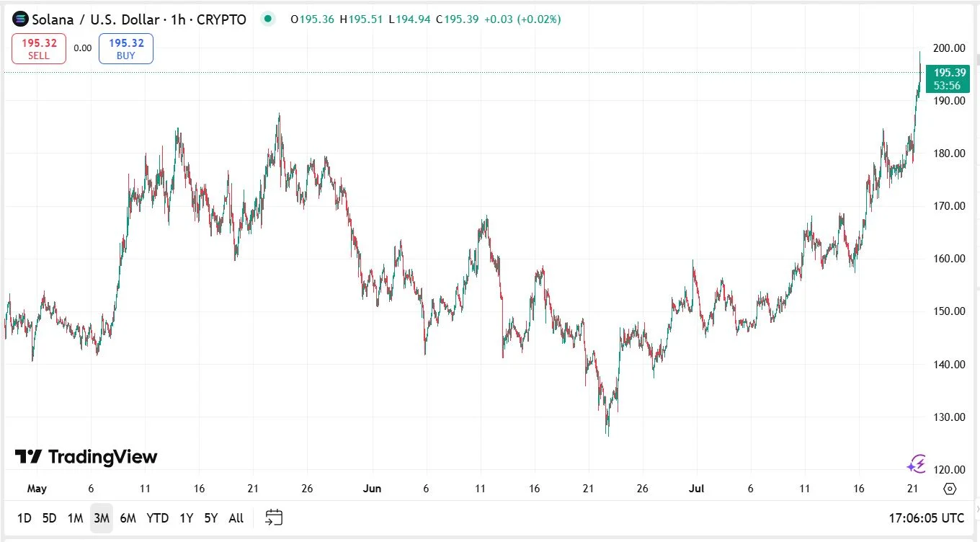Show the 1Y time range
The image size is (980, 542).
[x=187, y=518]
